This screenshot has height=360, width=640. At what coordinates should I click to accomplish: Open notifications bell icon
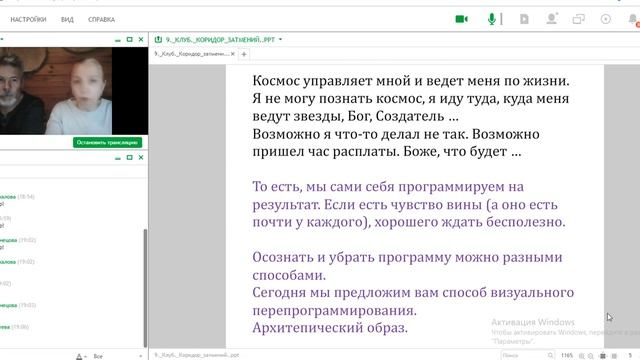click(634, 19)
